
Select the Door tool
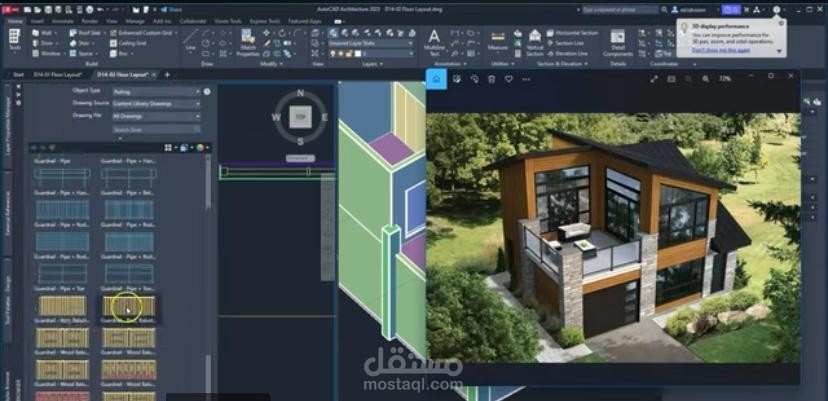tap(44, 43)
